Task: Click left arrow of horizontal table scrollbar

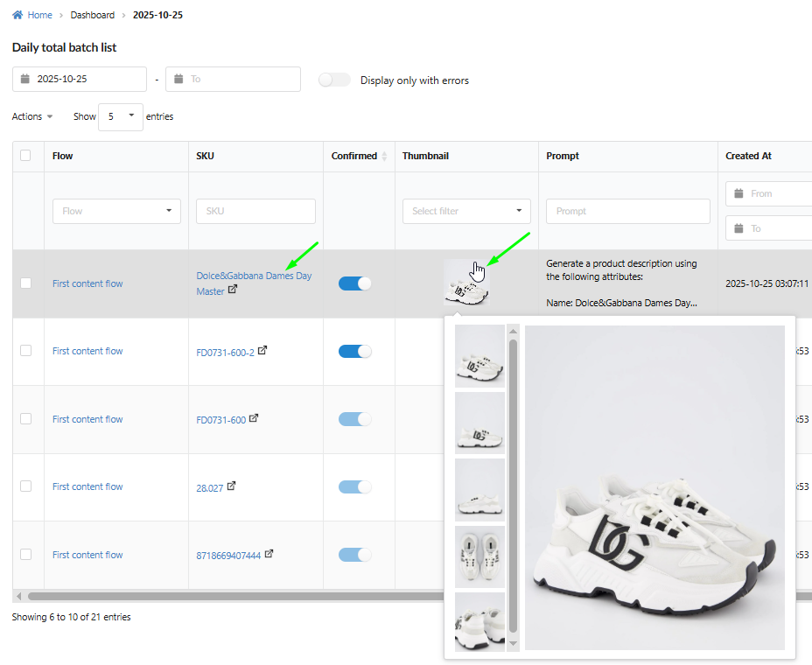Action: 18,596
